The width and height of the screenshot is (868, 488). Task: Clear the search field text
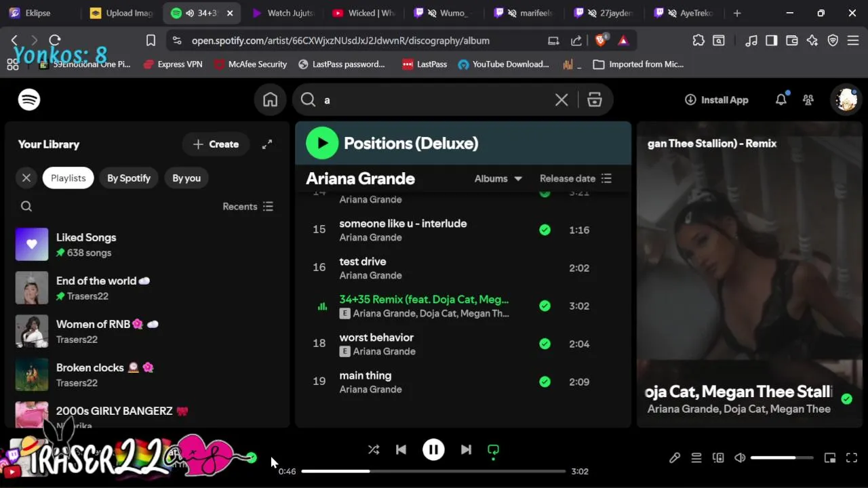(x=561, y=100)
